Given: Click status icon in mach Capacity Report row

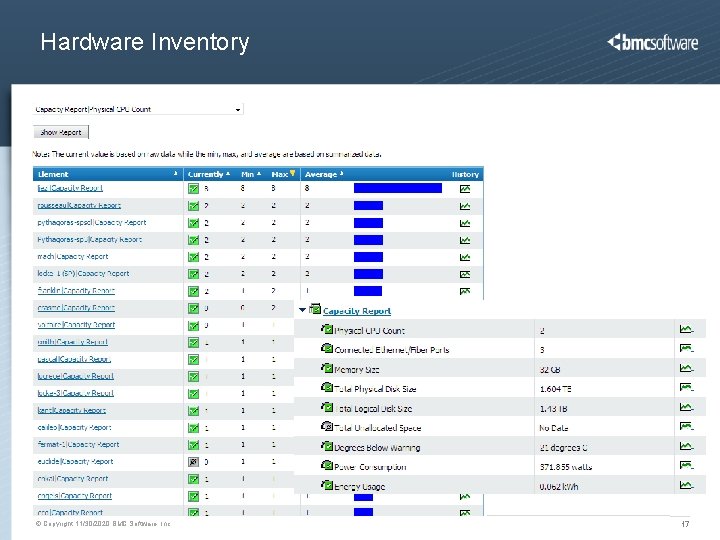Looking at the screenshot, I should (194, 257).
